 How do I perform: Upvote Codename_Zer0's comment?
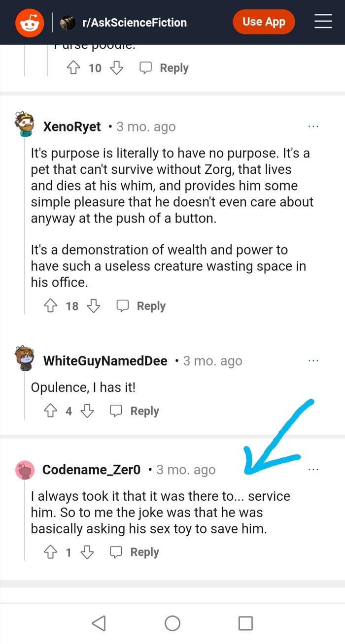tap(51, 552)
